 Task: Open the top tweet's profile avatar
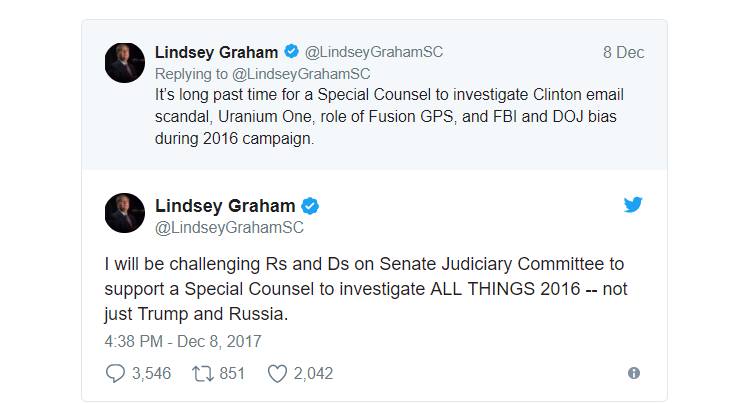(125, 63)
